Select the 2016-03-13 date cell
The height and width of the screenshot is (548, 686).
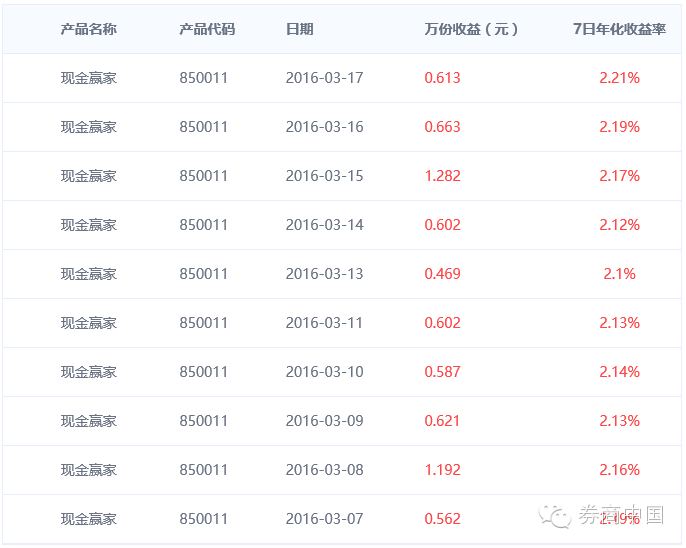pos(324,274)
